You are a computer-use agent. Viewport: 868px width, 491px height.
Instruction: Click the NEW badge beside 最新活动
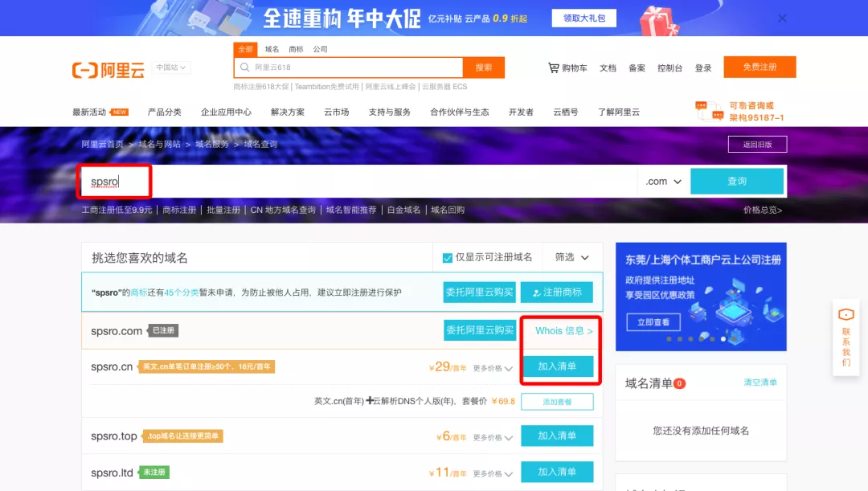point(120,112)
